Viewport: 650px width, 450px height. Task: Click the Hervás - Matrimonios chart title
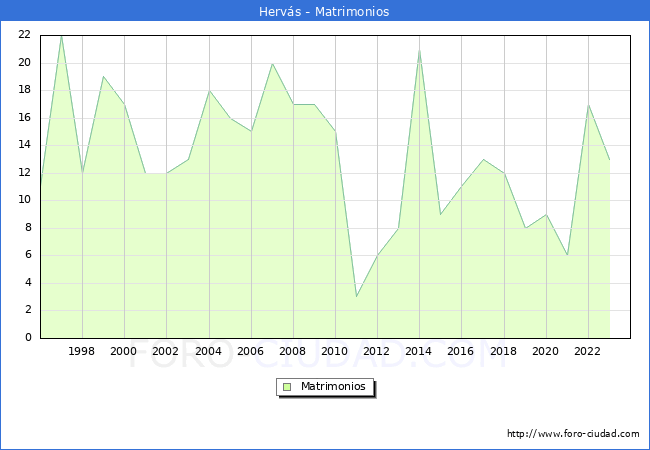tap(325, 11)
